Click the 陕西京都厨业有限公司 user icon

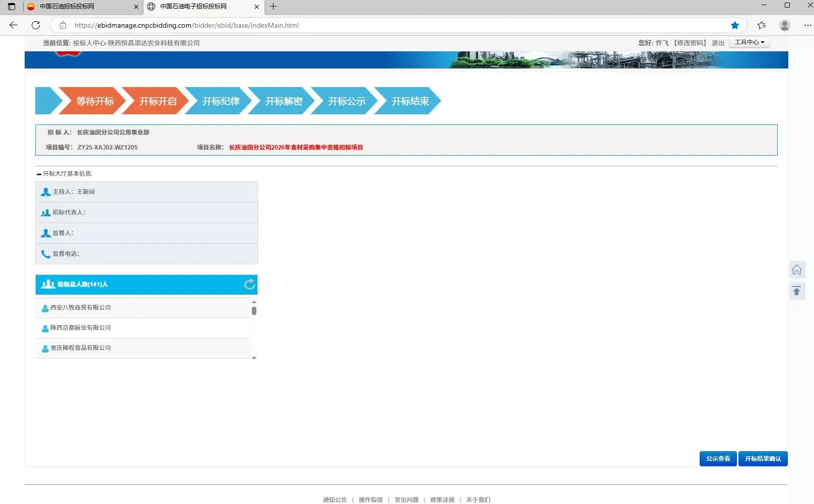(x=45, y=328)
